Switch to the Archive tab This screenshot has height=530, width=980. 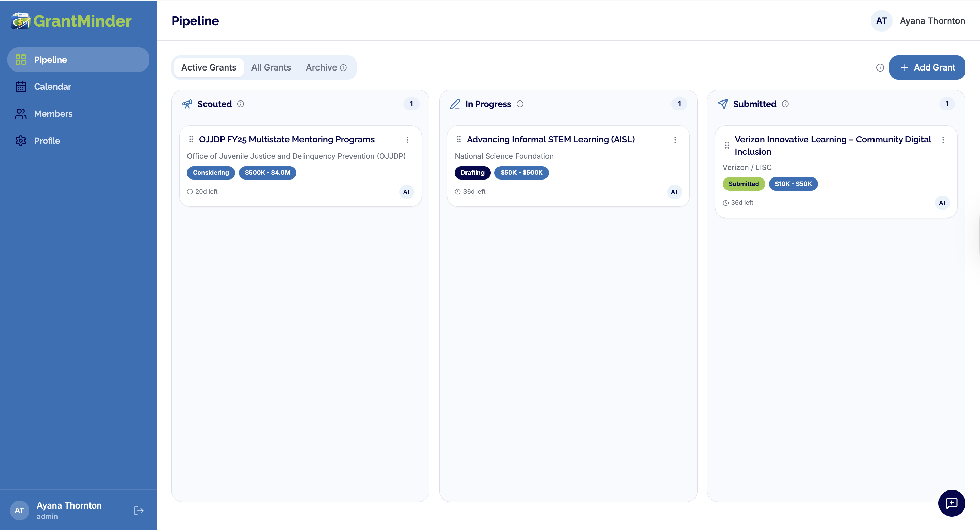pos(321,67)
